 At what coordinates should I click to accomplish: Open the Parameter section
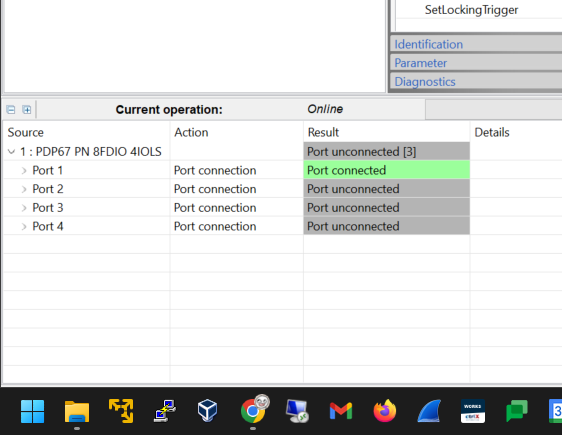coord(476,63)
